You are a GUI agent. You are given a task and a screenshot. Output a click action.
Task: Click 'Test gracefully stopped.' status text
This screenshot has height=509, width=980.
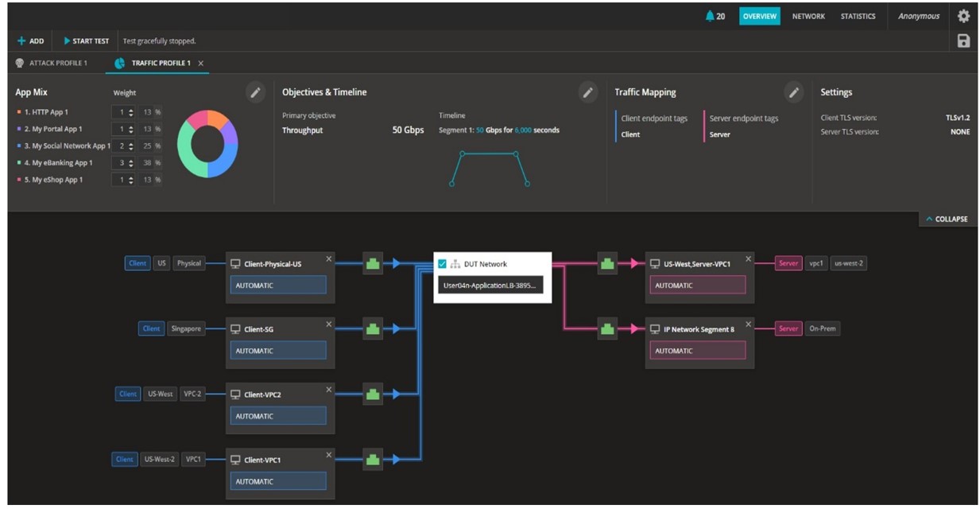coord(160,41)
